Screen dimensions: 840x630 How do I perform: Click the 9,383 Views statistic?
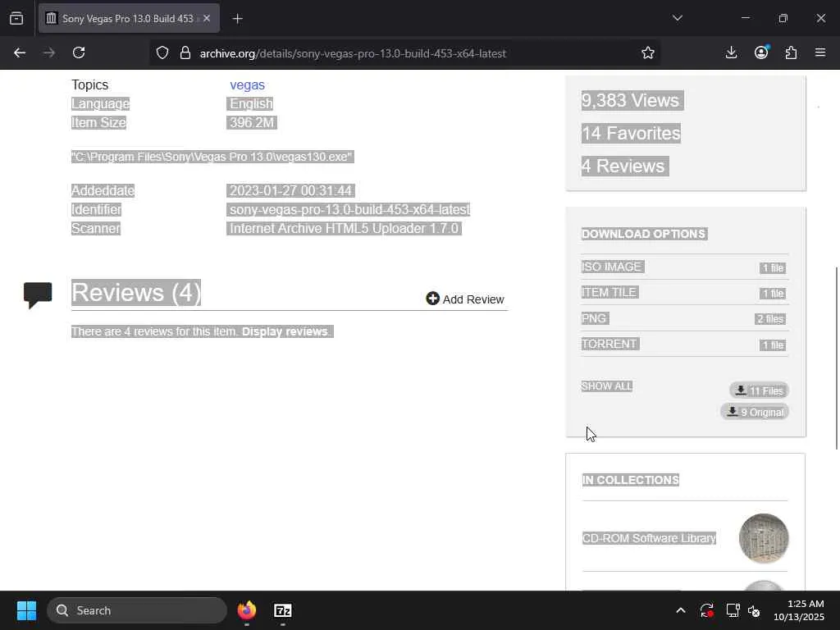[631, 100]
